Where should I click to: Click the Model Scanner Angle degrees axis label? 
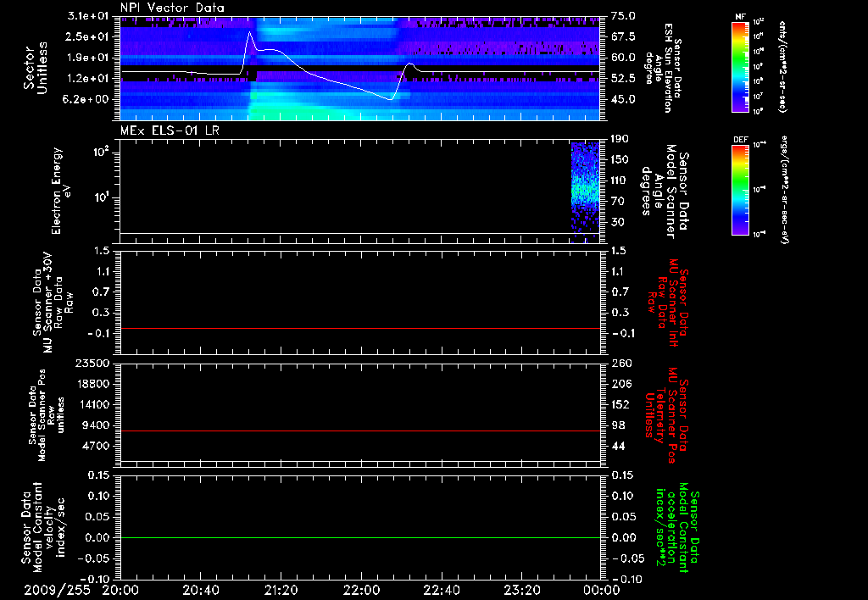click(664, 192)
